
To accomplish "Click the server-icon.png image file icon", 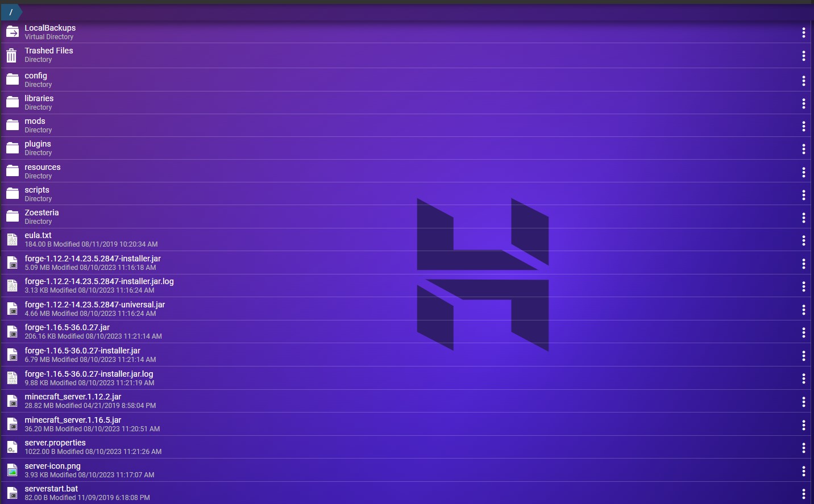I will (13, 470).
